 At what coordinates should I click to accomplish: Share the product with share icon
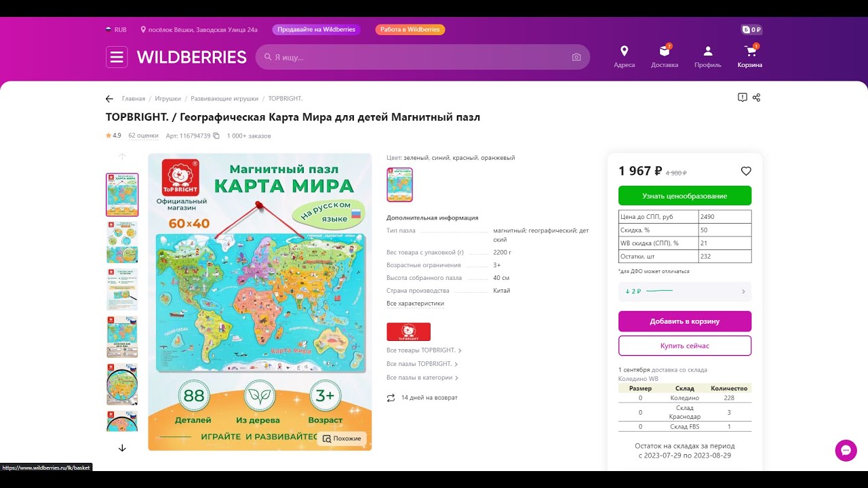757,98
